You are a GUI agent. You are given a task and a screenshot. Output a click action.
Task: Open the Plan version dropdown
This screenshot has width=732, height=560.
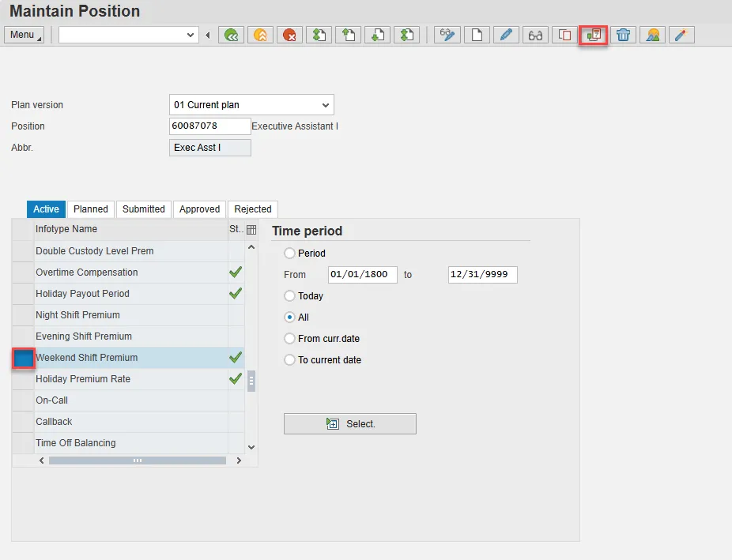(x=325, y=105)
